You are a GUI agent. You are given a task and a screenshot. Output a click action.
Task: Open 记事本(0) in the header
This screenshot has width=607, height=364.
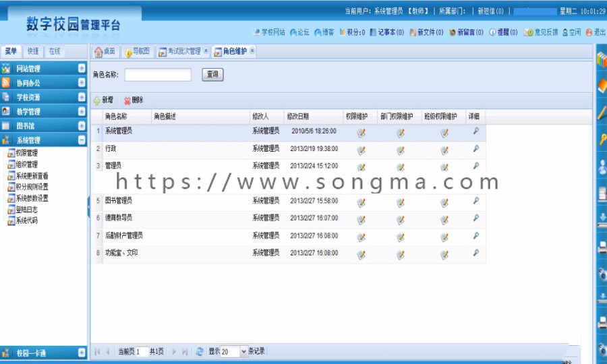click(386, 32)
